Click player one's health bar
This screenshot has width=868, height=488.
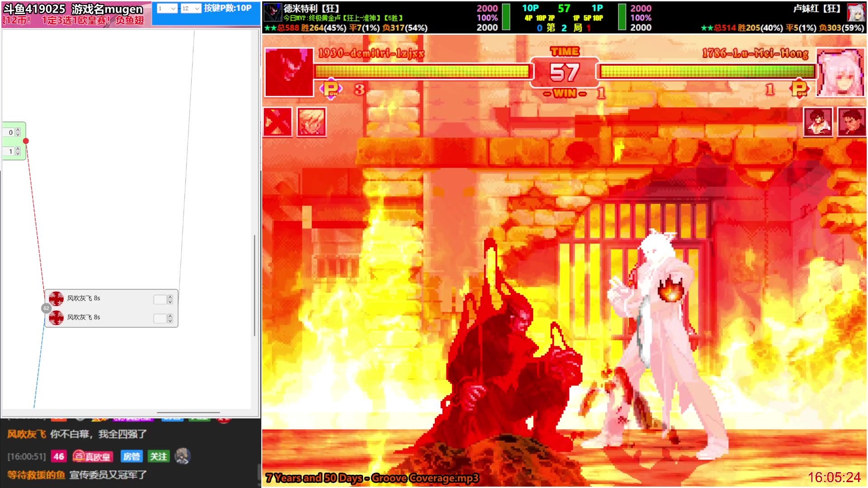click(422, 71)
